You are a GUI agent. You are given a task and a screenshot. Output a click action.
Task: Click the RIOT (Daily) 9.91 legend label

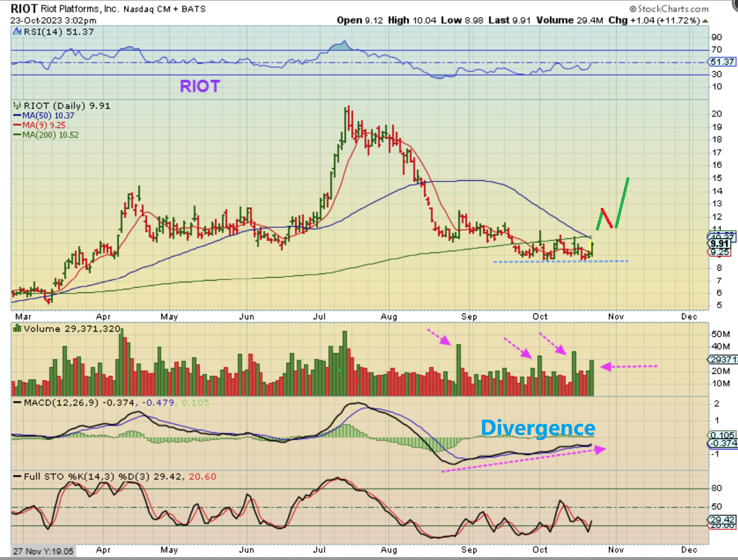click(67, 106)
